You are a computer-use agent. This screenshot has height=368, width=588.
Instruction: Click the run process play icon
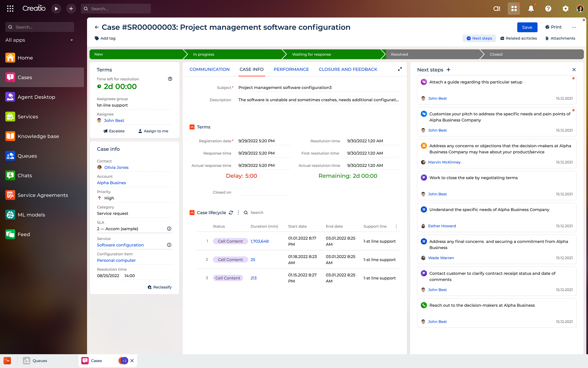(x=56, y=9)
